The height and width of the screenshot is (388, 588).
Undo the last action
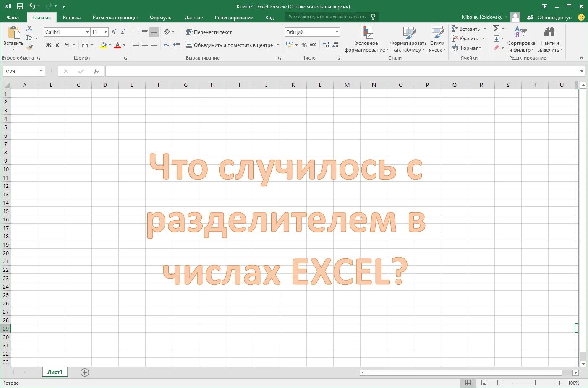pos(32,6)
